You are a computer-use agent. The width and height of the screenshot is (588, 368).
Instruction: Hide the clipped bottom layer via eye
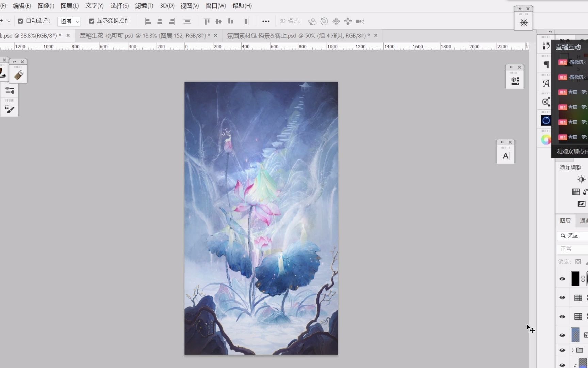(562, 365)
